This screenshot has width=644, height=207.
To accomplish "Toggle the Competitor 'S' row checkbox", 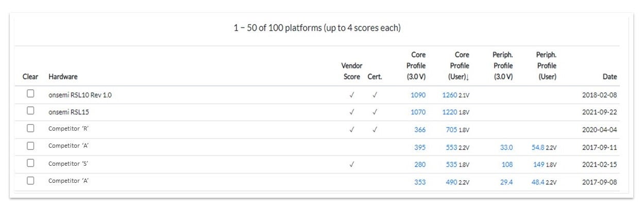I will [30, 163].
